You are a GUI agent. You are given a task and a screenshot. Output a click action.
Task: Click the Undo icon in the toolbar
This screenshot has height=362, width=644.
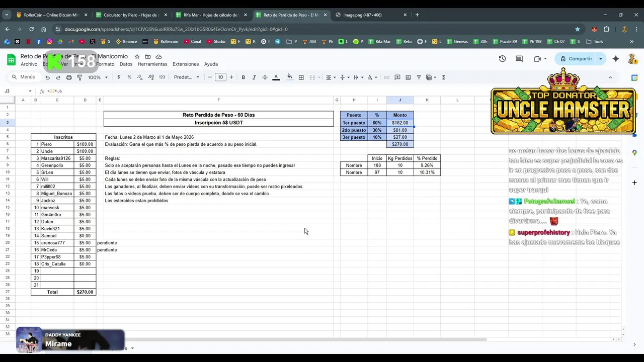[47, 77]
